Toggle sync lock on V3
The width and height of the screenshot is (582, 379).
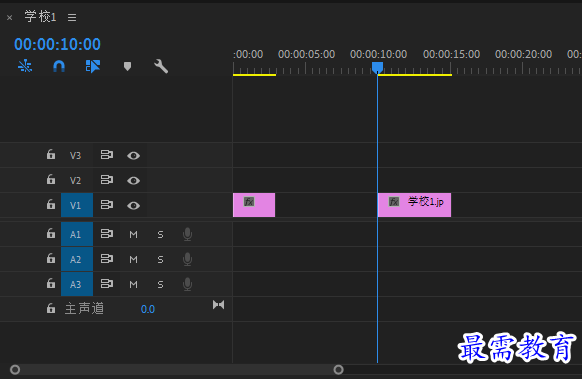pyautogui.click(x=107, y=155)
